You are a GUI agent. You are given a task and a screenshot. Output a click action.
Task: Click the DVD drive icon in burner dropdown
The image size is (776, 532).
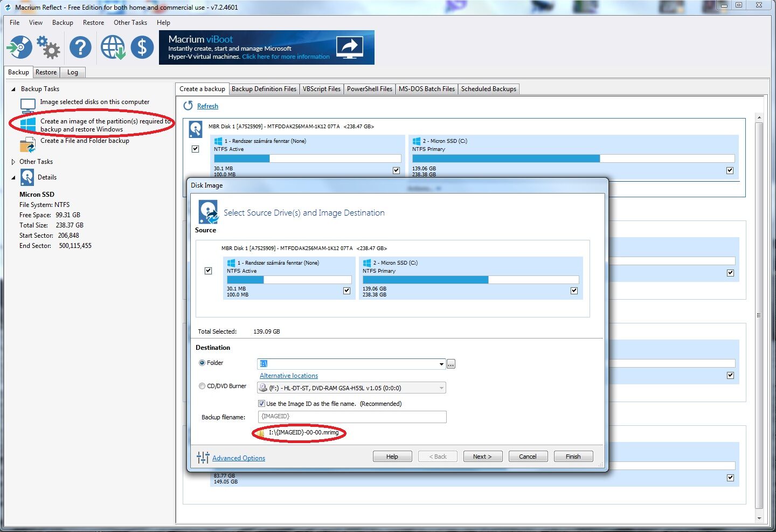pyautogui.click(x=263, y=388)
